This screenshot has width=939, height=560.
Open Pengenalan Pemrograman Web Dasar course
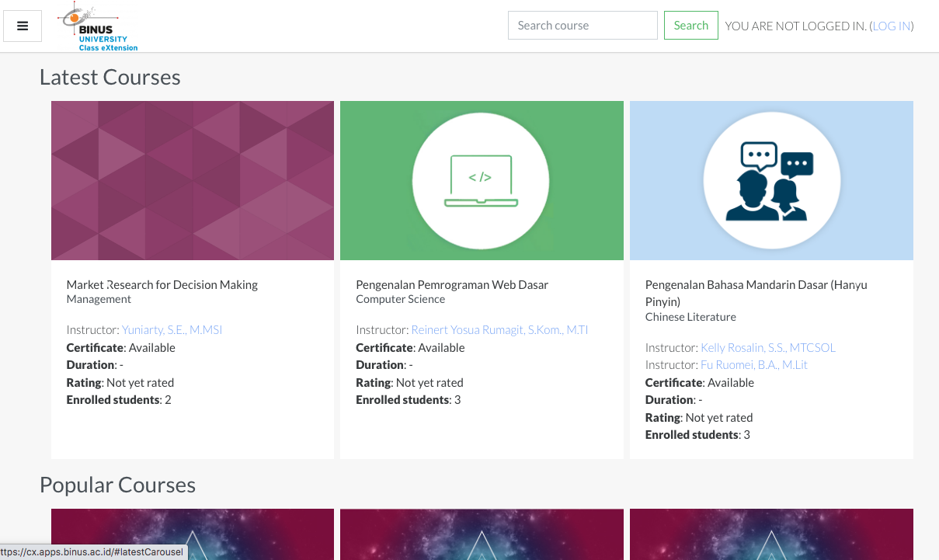point(452,285)
